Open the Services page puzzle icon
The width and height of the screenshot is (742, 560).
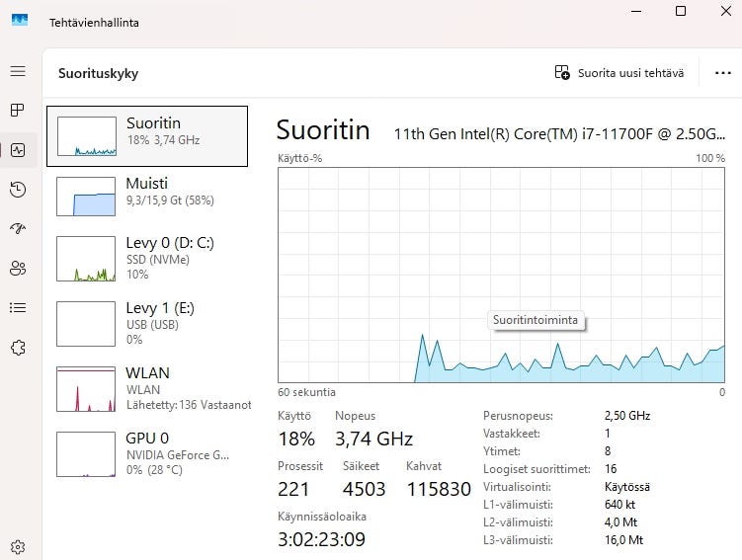(x=17, y=347)
